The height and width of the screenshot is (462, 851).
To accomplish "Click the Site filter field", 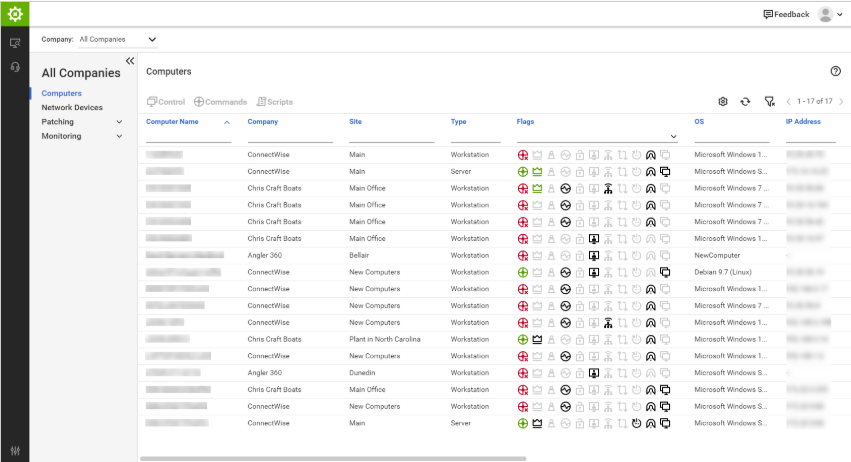I will click(x=391, y=136).
